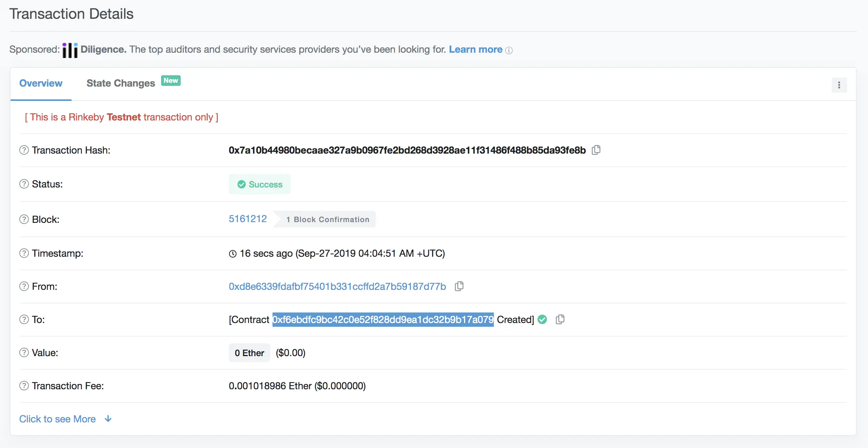The image size is (868, 448).
Task: Open block 5161212
Action: tap(248, 219)
